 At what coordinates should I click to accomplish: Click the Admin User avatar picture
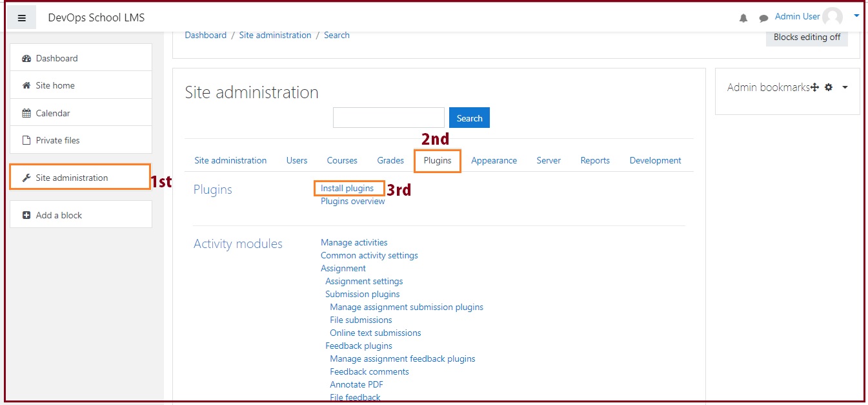point(833,17)
